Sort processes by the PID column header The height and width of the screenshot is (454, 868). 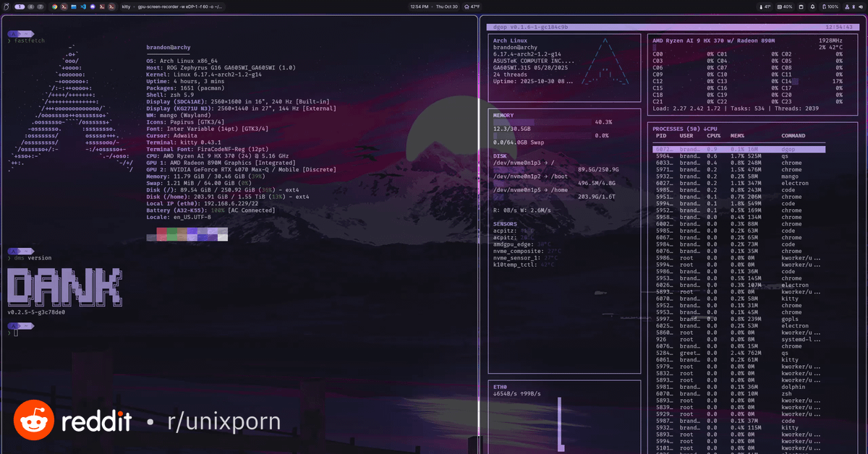(x=660, y=136)
